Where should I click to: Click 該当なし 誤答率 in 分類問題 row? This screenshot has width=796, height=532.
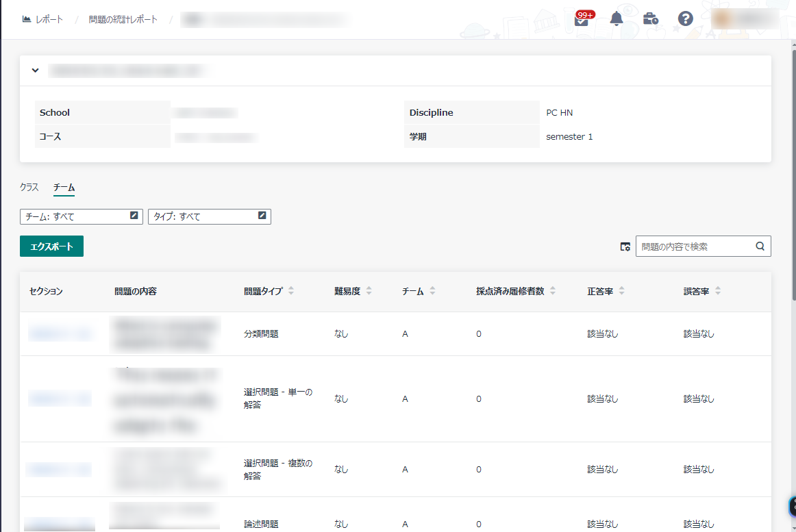(699, 333)
